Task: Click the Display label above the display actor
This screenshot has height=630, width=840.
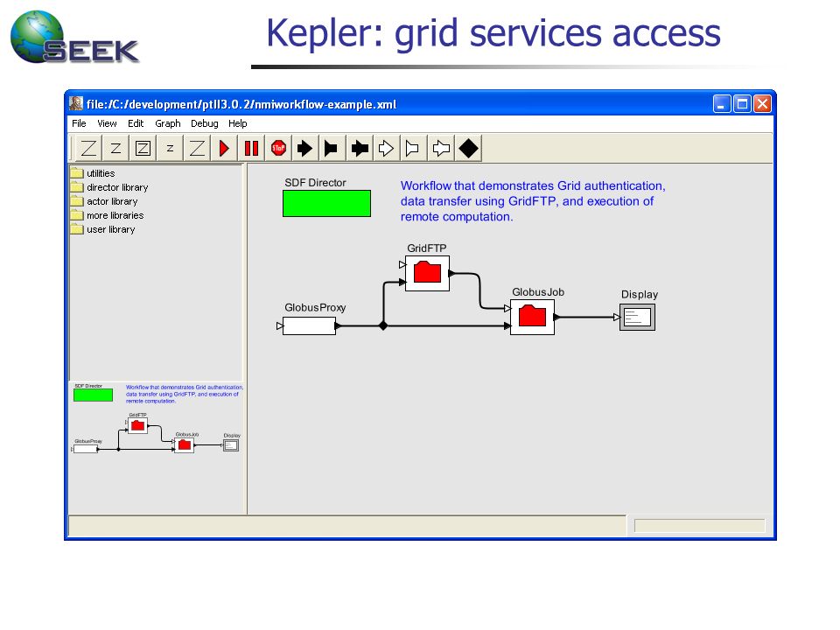Action: (x=639, y=295)
